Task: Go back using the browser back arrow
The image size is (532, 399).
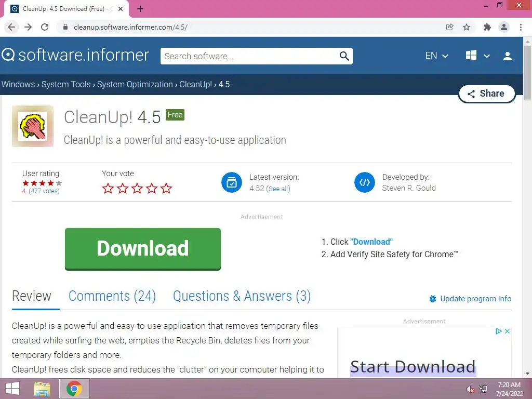Action: click(11, 27)
